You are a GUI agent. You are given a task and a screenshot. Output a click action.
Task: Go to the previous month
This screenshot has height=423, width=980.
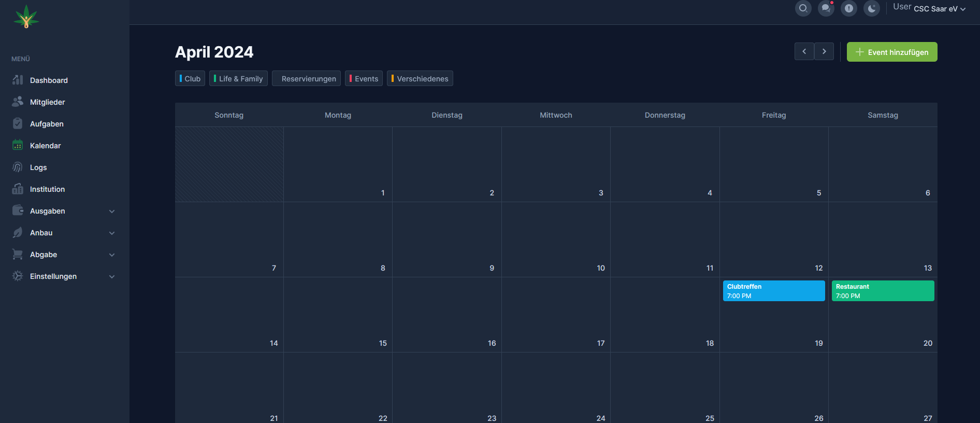coord(804,51)
